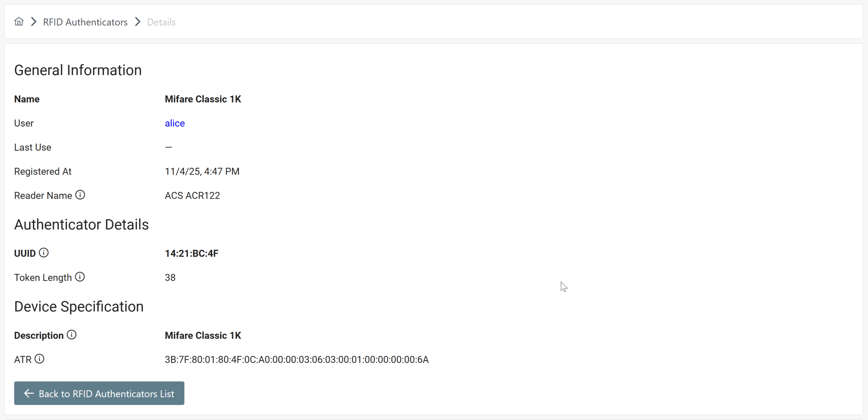Click the ACS ACR122 reader value
The height and width of the screenshot is (420, 868).
(192, 196)
